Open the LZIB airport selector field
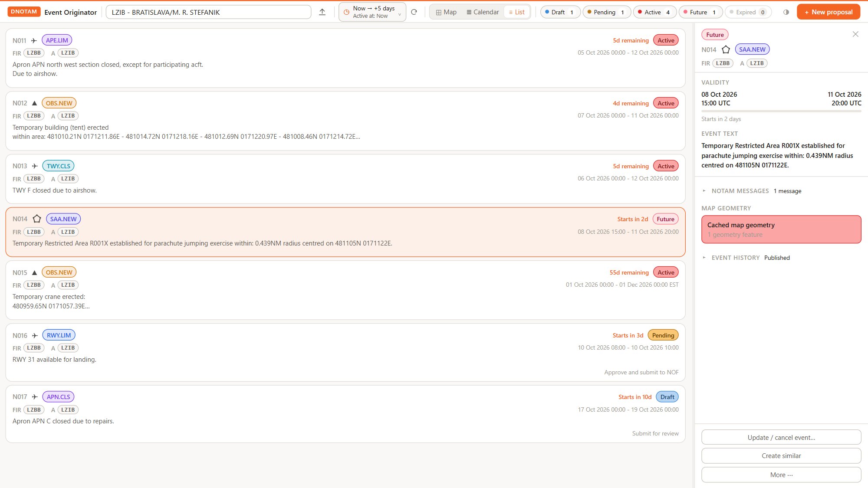The height and width of the screenshot is (488, 868). click(208, 12)
